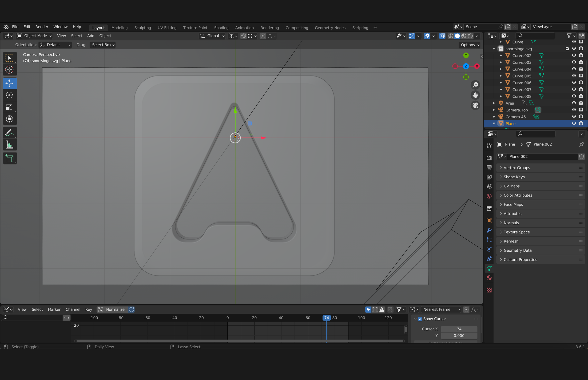Toggle X-ray mode in viewport header

[442, 36]
